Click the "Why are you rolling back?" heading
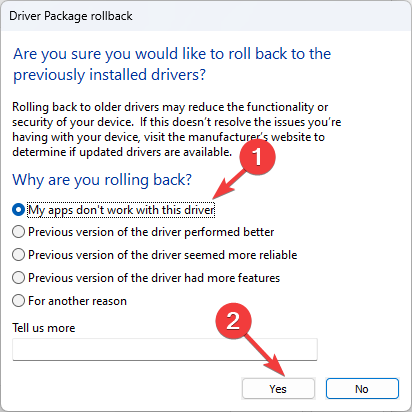This screenshot has width=412, height=412. [x=102, y=180]
